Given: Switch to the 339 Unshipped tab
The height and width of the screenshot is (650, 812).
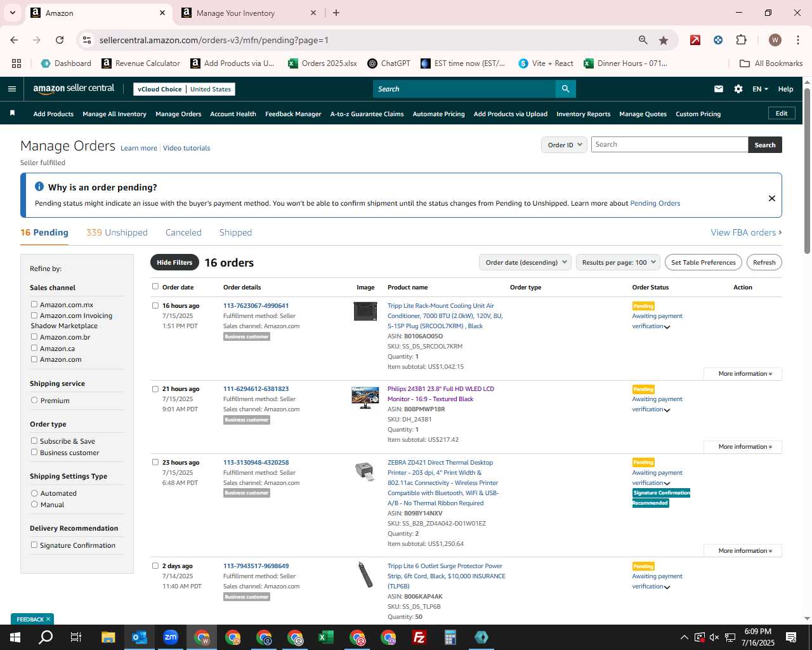Looking at the screenshot, I should point(117,232).
